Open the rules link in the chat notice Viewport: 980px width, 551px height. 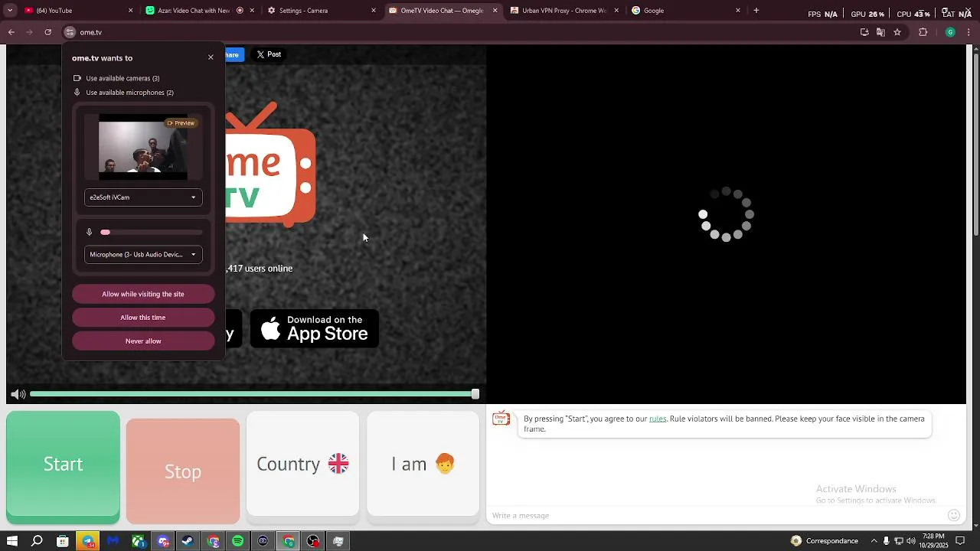point(658,419)
